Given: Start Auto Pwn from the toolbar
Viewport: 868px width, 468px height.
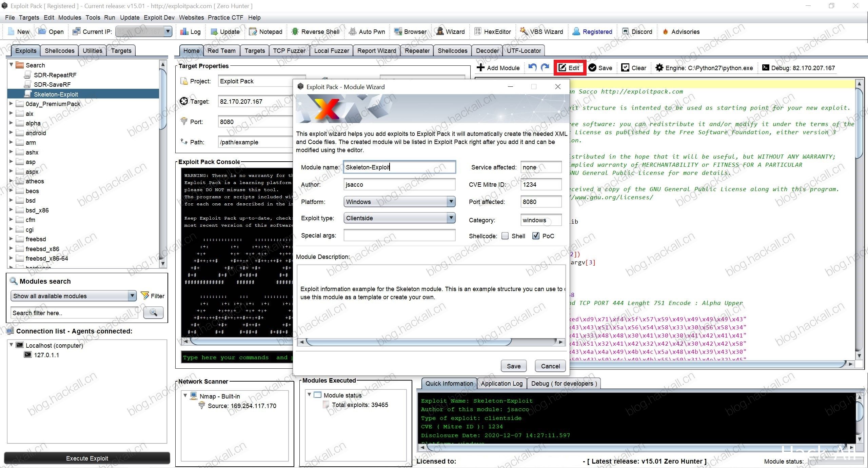Looking at the screenshot, I should [367, 32].
